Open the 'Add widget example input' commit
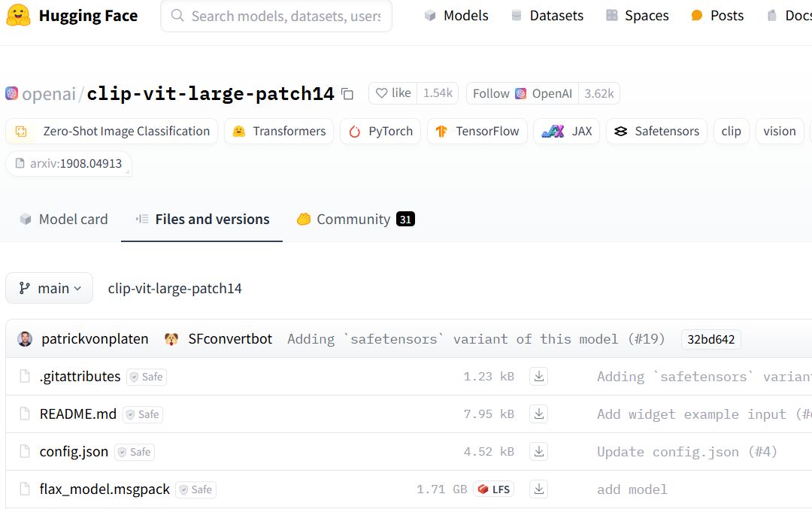 click(x=704, y=414)
